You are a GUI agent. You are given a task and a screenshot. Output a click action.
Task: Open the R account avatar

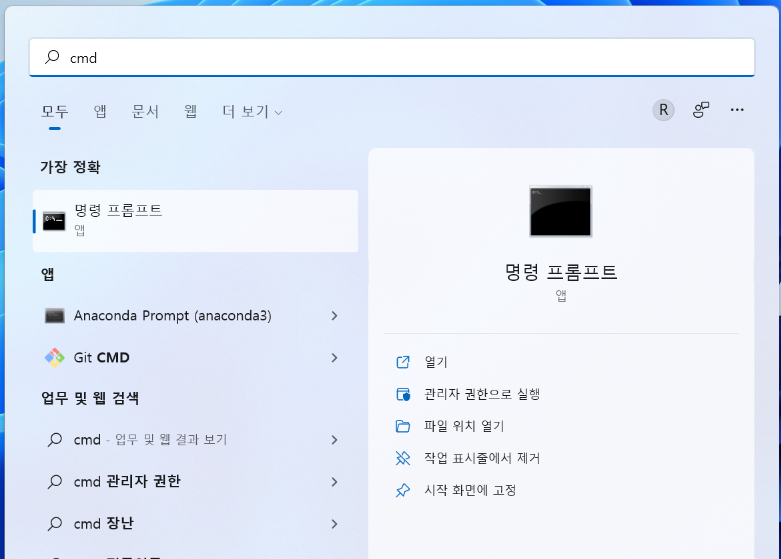(x=663, y=110)
